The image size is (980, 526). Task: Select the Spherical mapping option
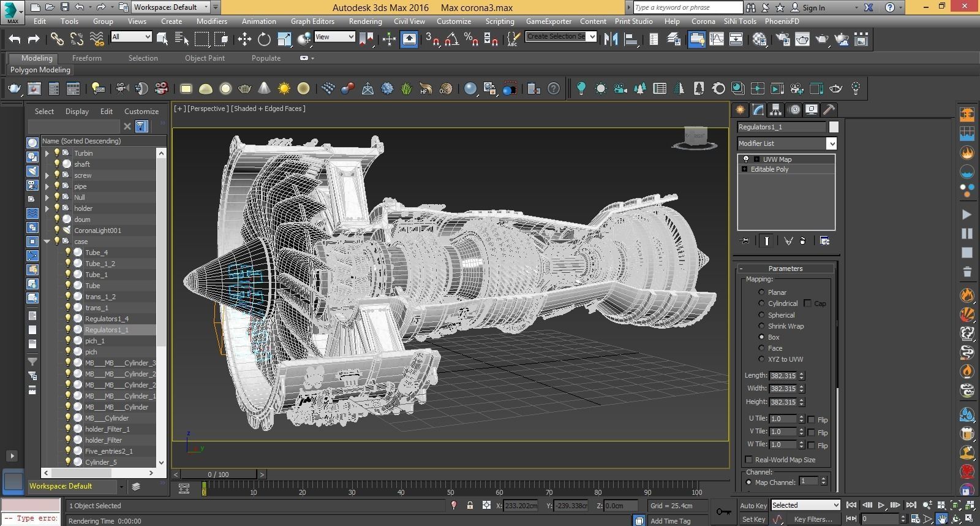pos(761,315)
